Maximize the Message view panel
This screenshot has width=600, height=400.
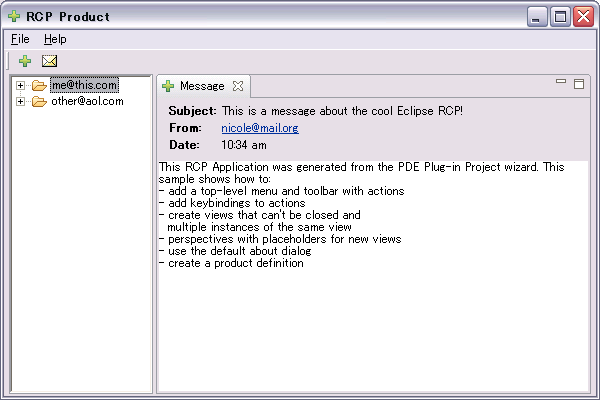pos(579,84)
